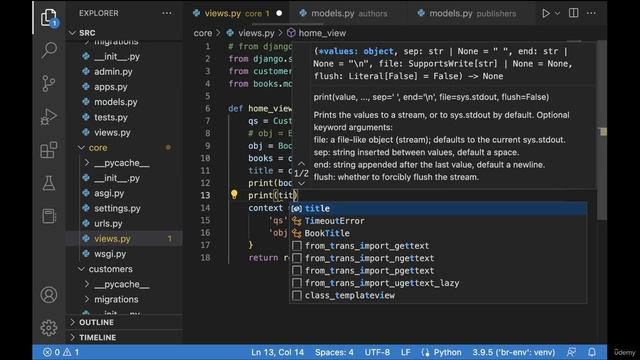Open tests.py in Explorer

pyautogui.click(x=111, y=117)
